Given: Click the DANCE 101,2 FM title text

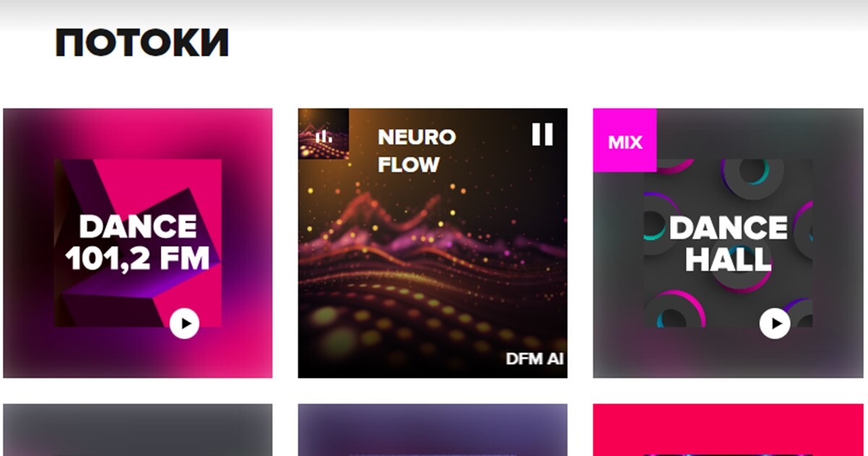Looking at the screenshot, I should (137, 242).
